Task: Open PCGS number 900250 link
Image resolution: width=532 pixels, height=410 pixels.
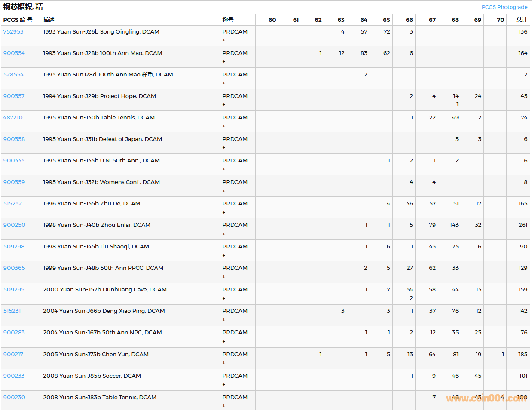Action: click(14, 225)
